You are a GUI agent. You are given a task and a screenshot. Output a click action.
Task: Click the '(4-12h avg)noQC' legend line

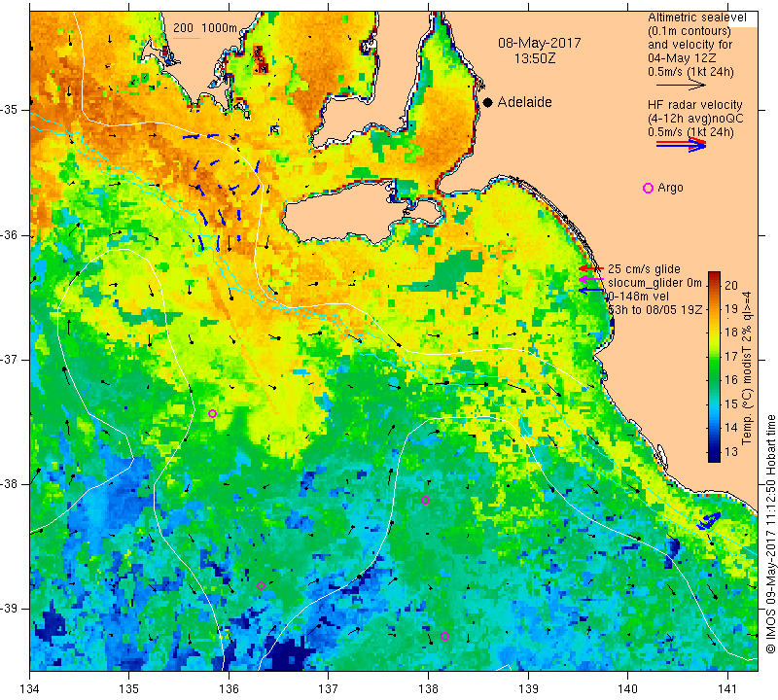[695, 119]
